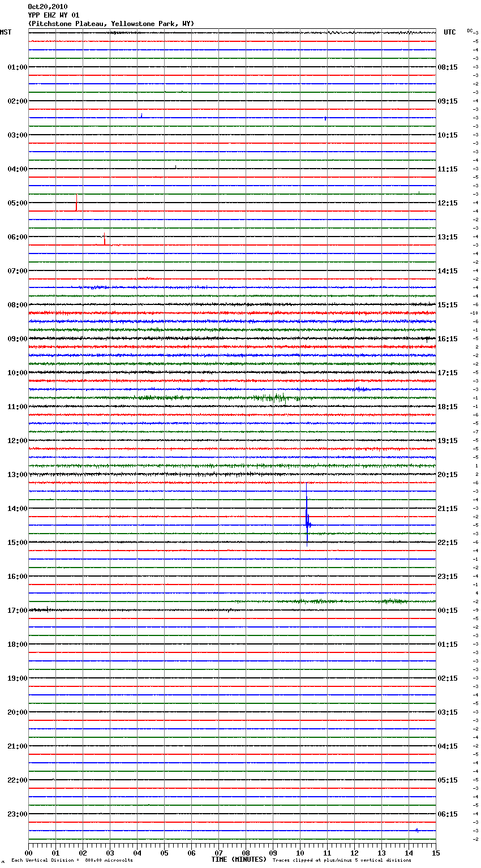Screen dimensions: 481x868
Task: Click the "17:15" UTC time label
Action: [x=448, y=373]
